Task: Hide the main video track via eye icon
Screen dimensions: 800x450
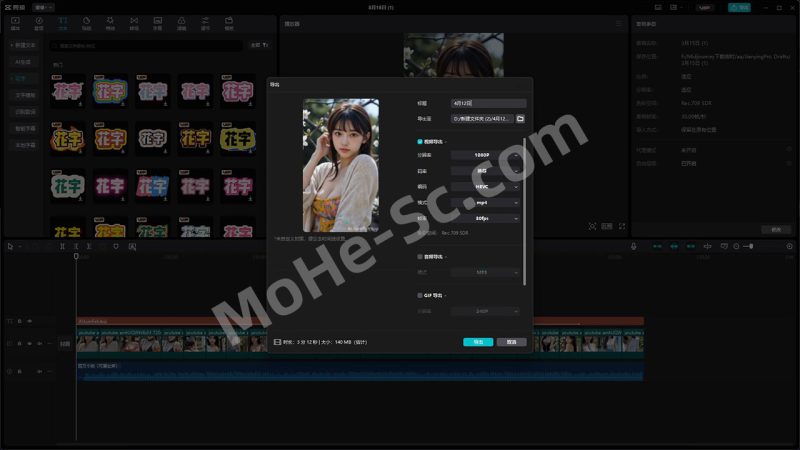Action: tap(30, 343)
